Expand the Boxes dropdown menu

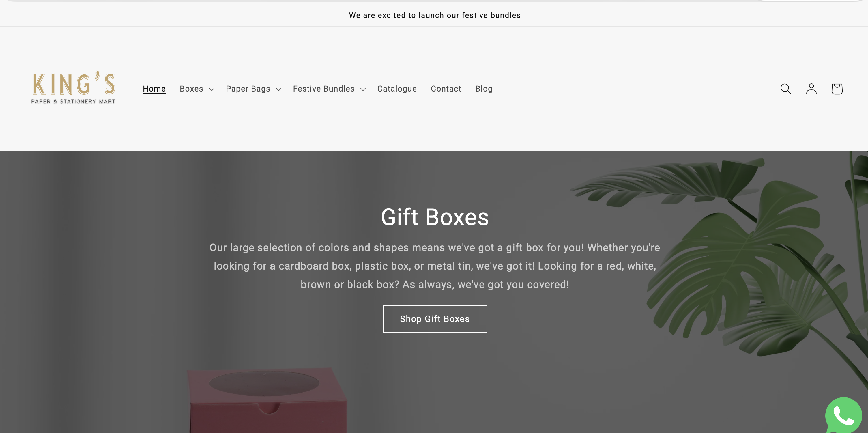coord(197,89)
